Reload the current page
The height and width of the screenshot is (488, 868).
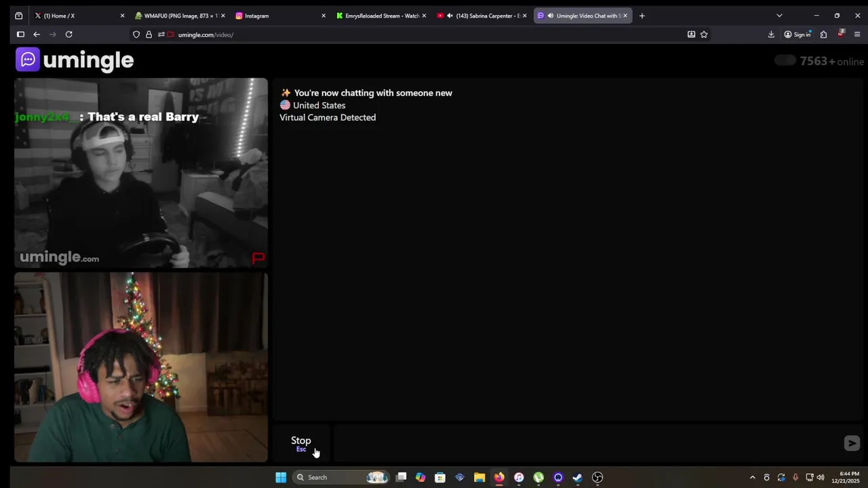click(x=68, y=35)
